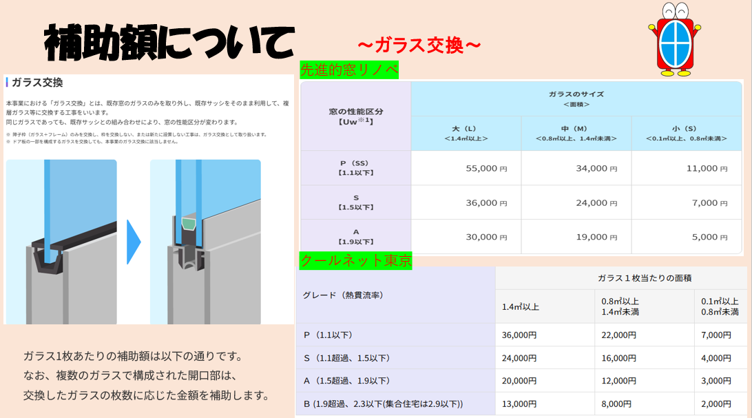Click the 8,000円 cell

tap(645, 404)
